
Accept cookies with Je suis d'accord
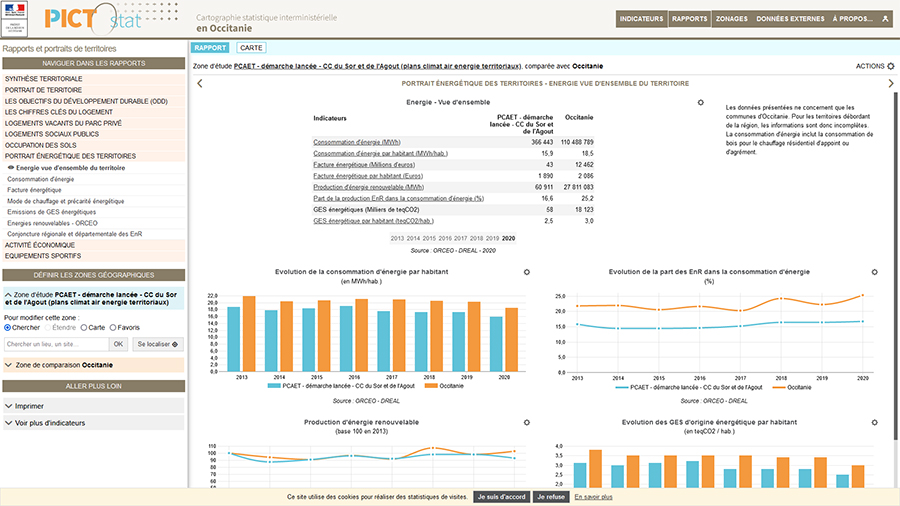pyautogui.click(x=500, y=497)
